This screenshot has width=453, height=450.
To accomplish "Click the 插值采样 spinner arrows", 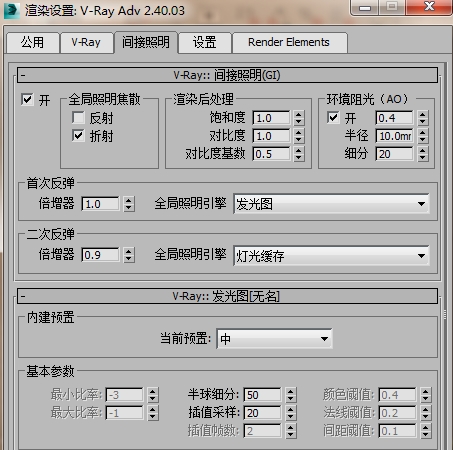I will [x=291, y=413].
